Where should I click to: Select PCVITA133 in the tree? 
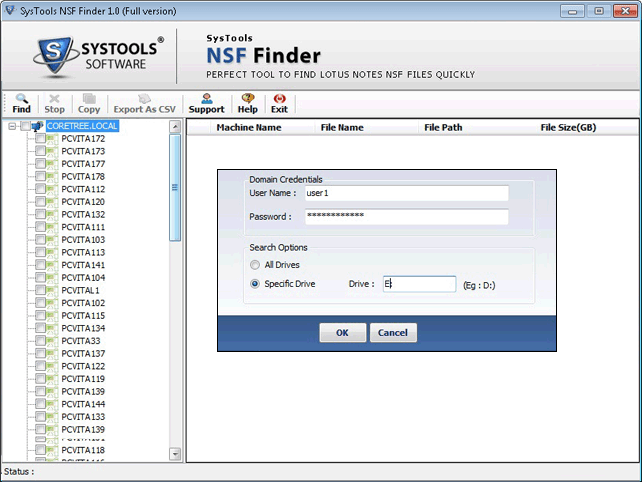[x=83, y=417]
